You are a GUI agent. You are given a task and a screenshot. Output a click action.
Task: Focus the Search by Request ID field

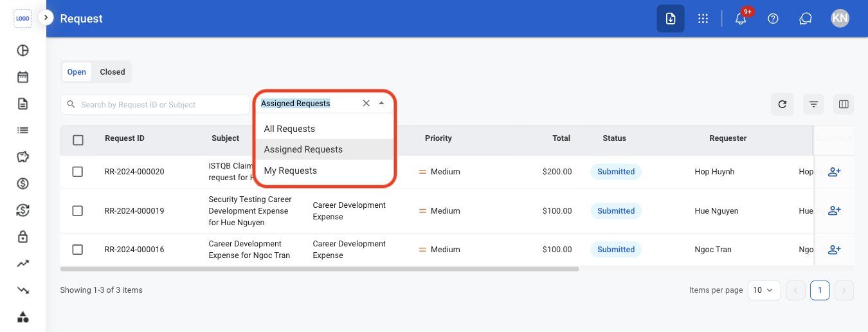[155, 104]
